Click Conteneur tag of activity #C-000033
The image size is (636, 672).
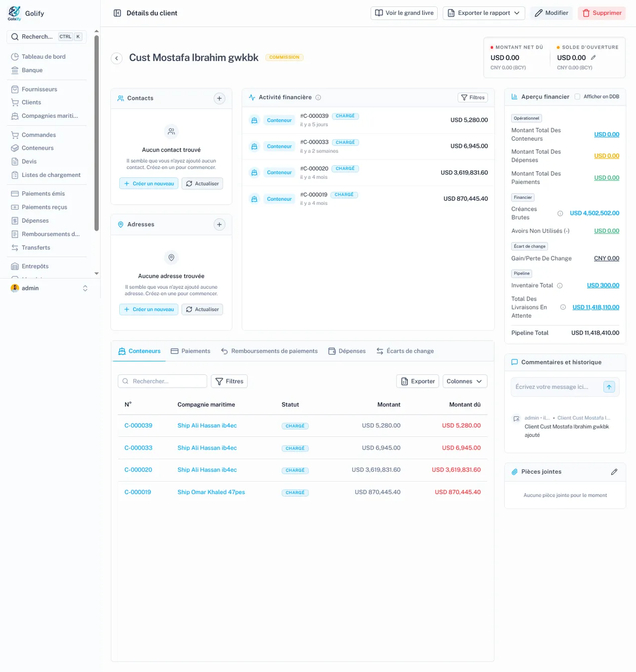click(x=279, y=147)
